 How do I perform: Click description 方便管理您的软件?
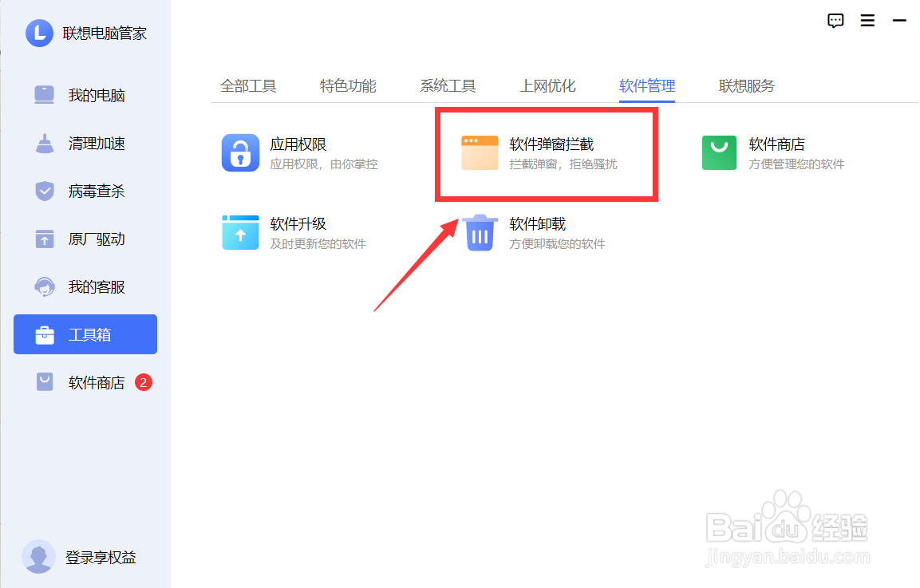pos(797,164)
